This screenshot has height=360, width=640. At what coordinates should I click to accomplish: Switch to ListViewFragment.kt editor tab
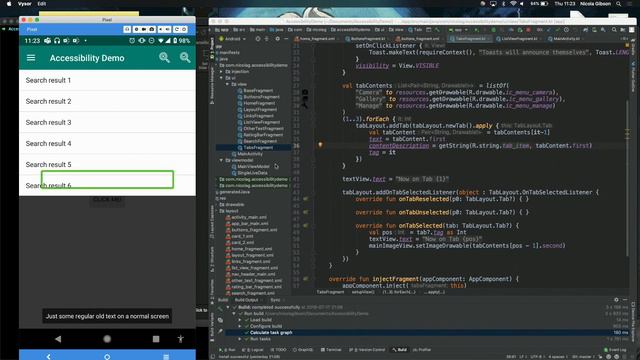[519, 39]
